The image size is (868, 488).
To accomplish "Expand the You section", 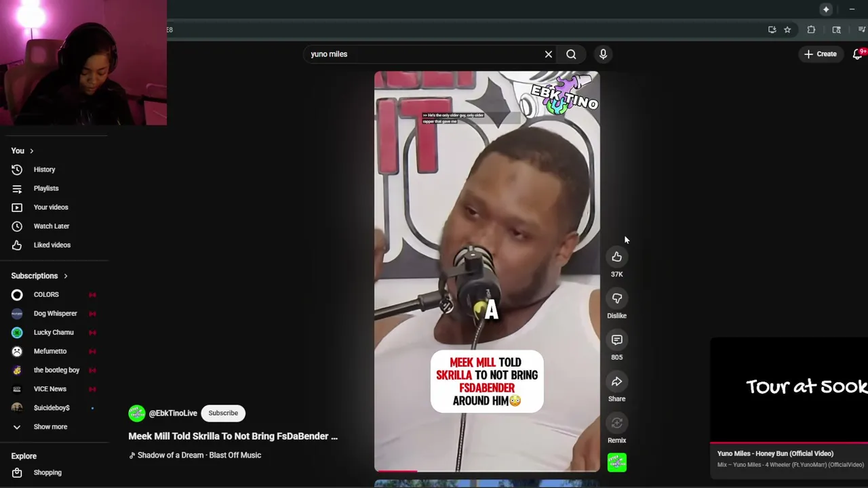I will point(22,150).
